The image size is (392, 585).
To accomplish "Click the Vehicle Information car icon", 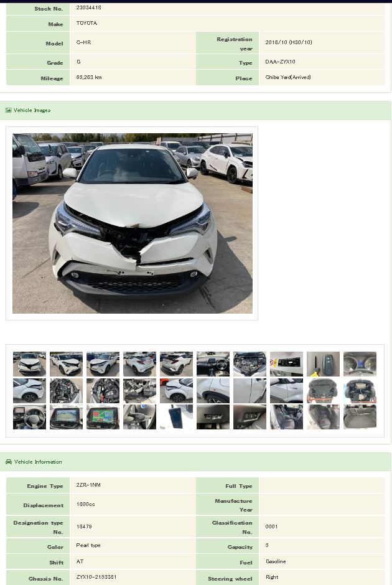I will coord(9,462).
